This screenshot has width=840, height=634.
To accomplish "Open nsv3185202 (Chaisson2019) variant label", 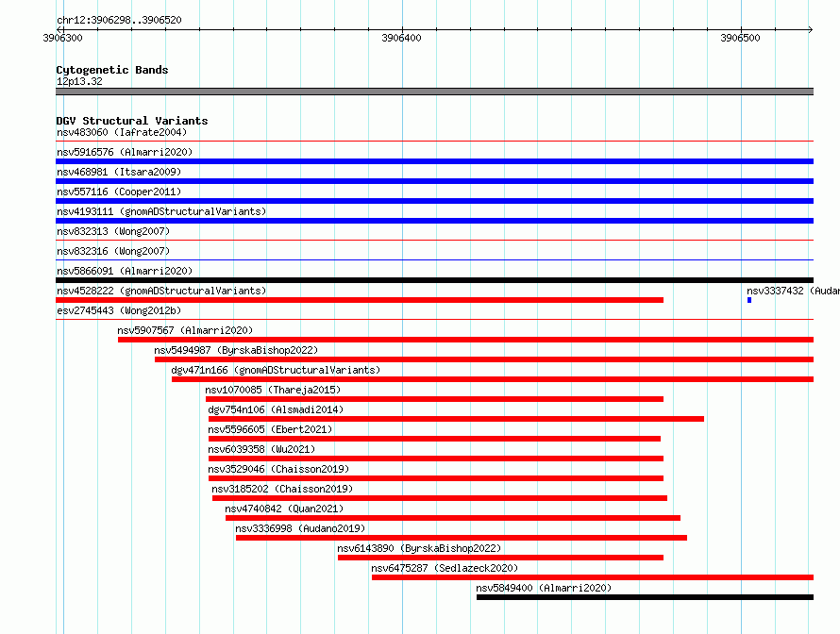I will click(x=282, y=489).
